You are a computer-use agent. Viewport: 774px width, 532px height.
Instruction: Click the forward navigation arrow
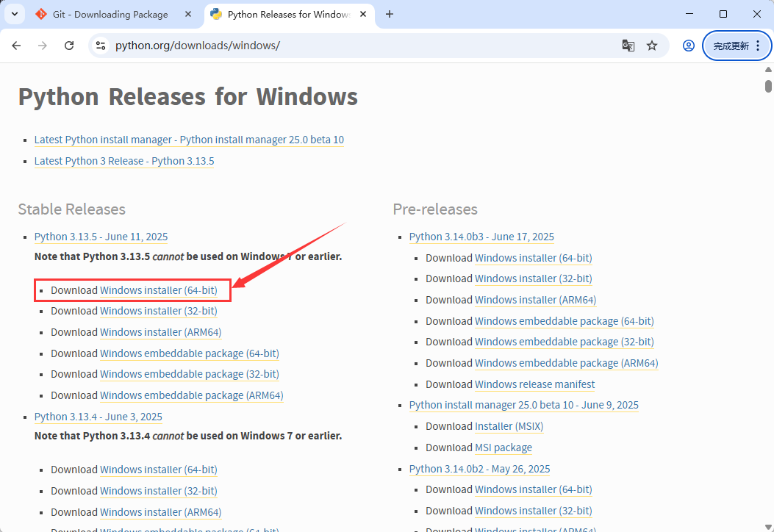[x=43, y=46]
